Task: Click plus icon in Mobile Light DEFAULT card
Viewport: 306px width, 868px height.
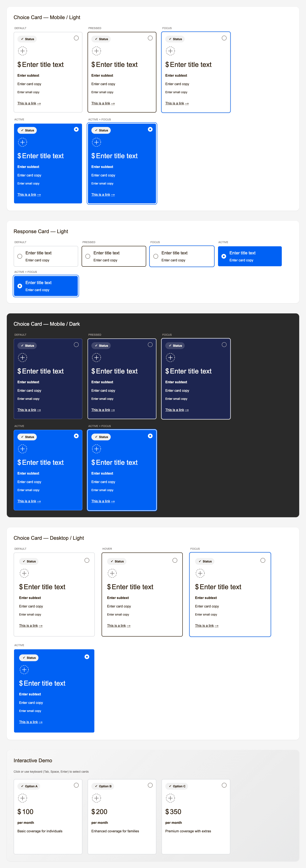Action: pos(23,51)
